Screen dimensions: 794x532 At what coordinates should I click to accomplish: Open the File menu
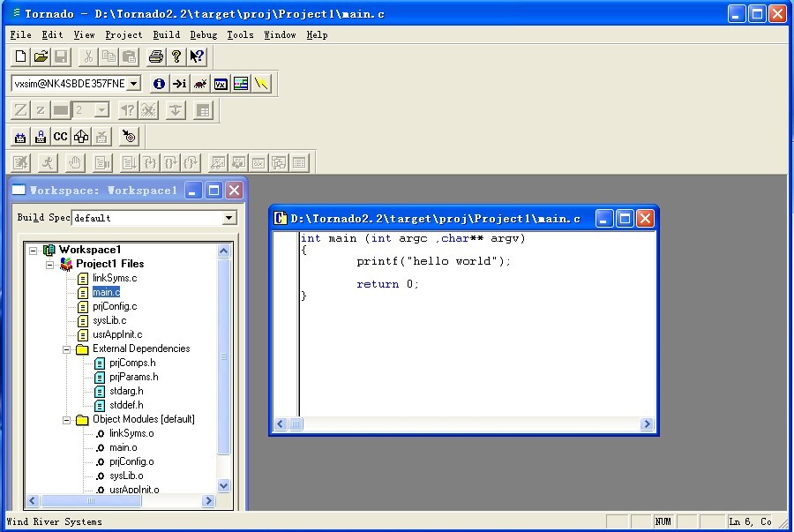(x=21, y=35)
